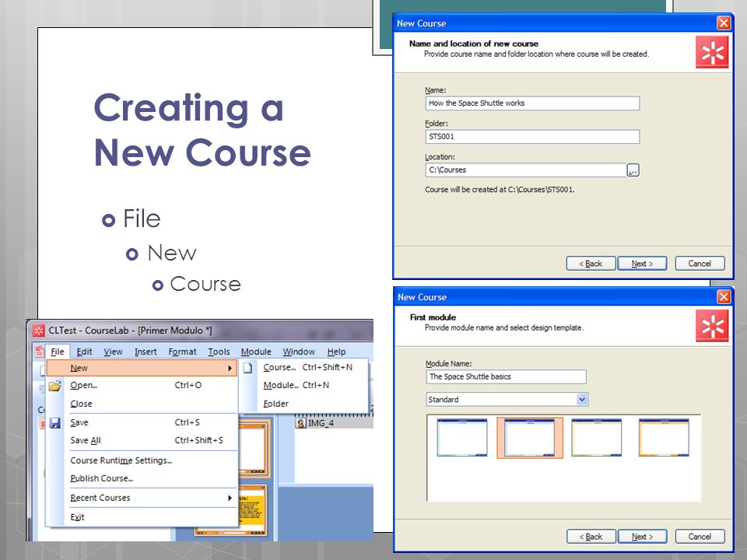Click Back in the Name and location dialog

[x=591, y=264]
